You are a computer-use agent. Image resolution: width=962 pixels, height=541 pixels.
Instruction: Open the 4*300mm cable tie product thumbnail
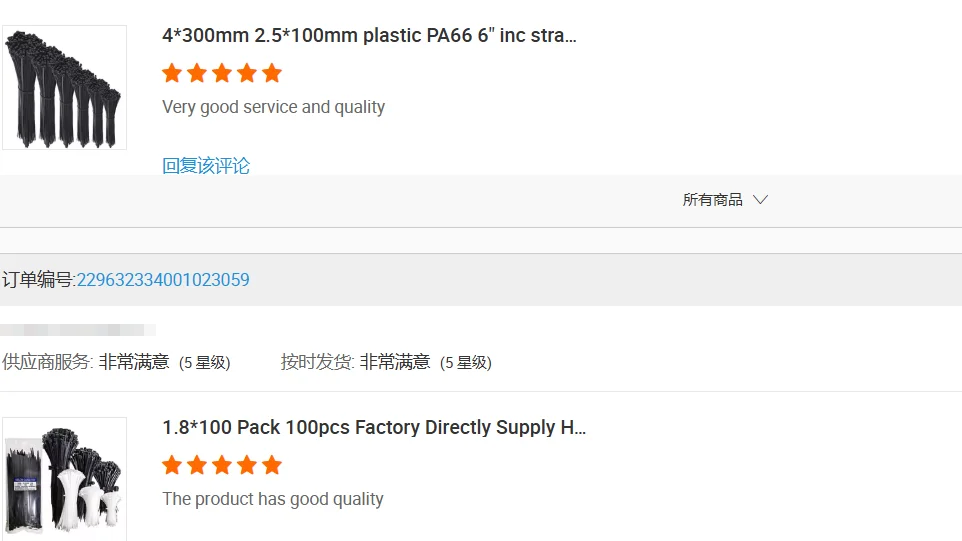point(65,88)
